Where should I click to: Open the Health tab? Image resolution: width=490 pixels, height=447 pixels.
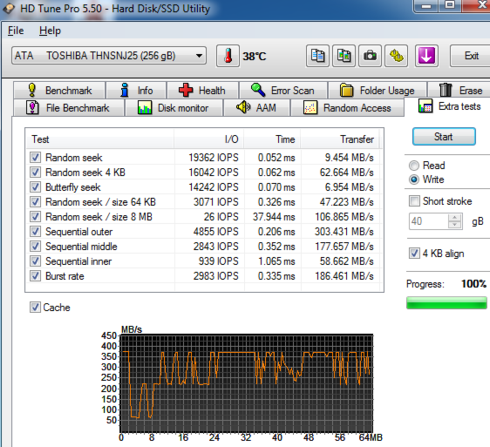click(202, 90)
